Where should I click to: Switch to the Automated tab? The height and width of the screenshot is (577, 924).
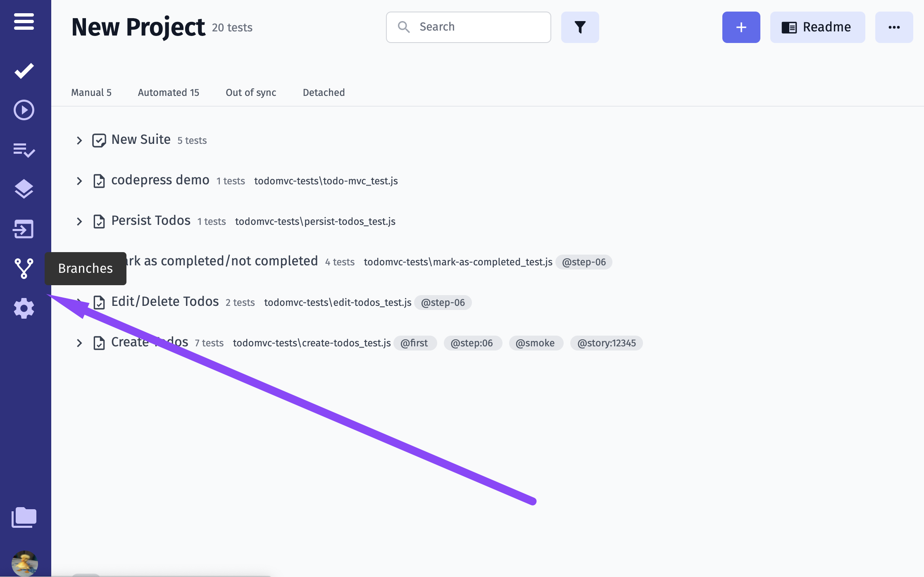pyautogui.click(x=169, y=93)
